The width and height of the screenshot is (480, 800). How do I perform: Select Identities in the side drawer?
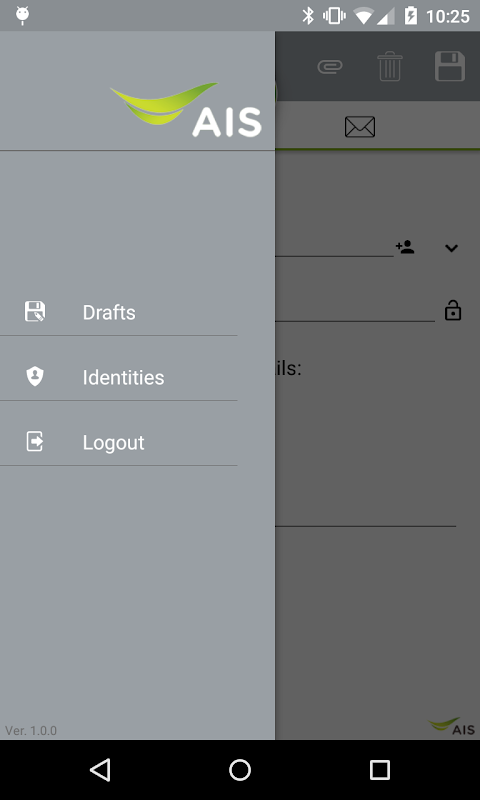point(118,378)
